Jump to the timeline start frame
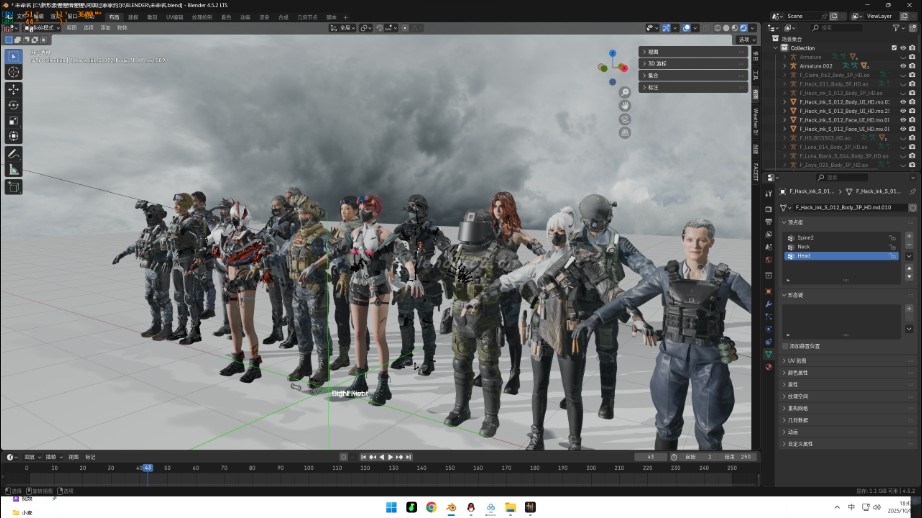 (x=363, y=457)
